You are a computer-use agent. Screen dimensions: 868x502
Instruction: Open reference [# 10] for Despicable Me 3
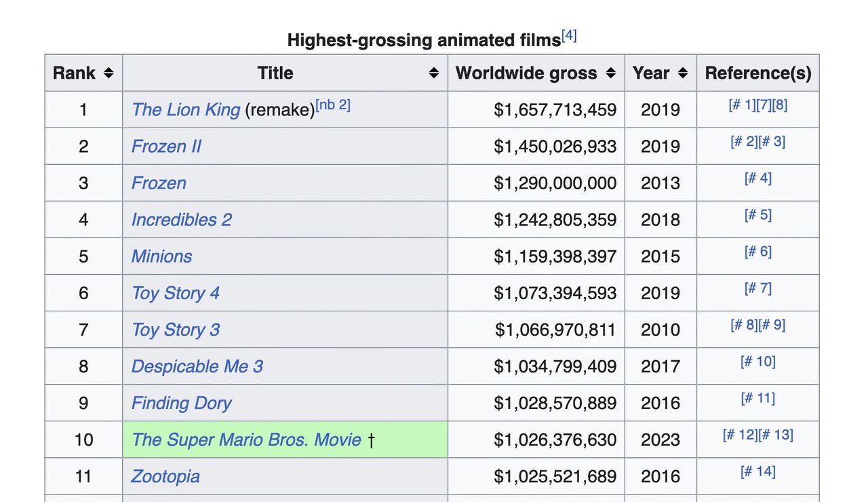(x=757, y=362)
